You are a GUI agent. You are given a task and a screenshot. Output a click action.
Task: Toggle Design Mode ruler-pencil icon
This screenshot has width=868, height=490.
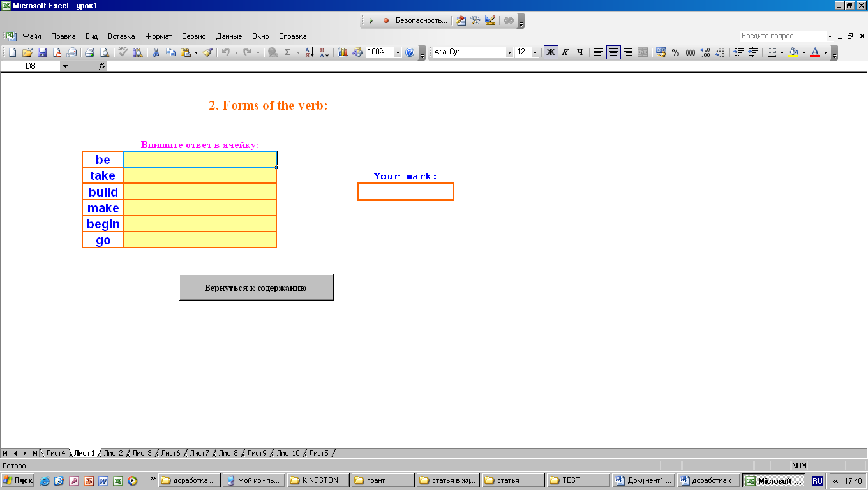click(x=490, y=20)
